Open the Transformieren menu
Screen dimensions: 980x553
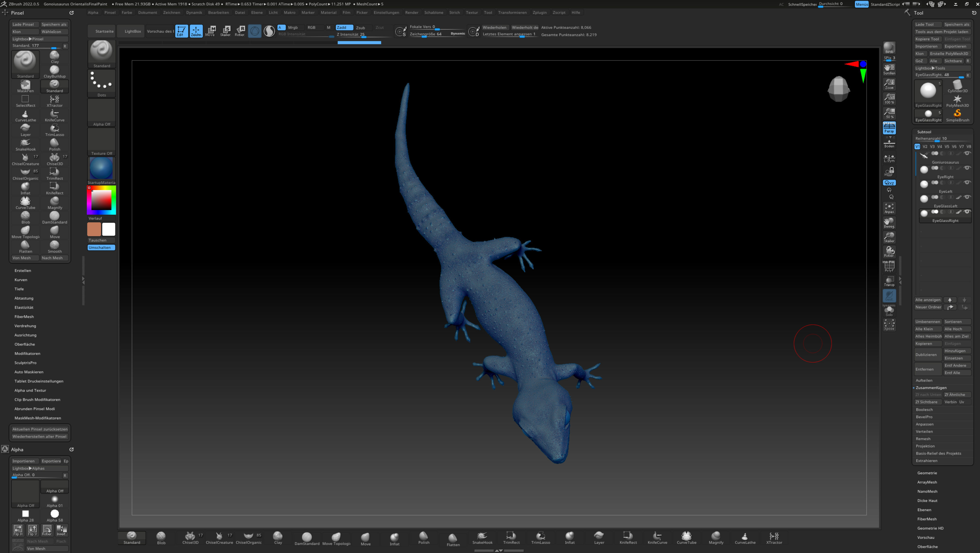513,13
